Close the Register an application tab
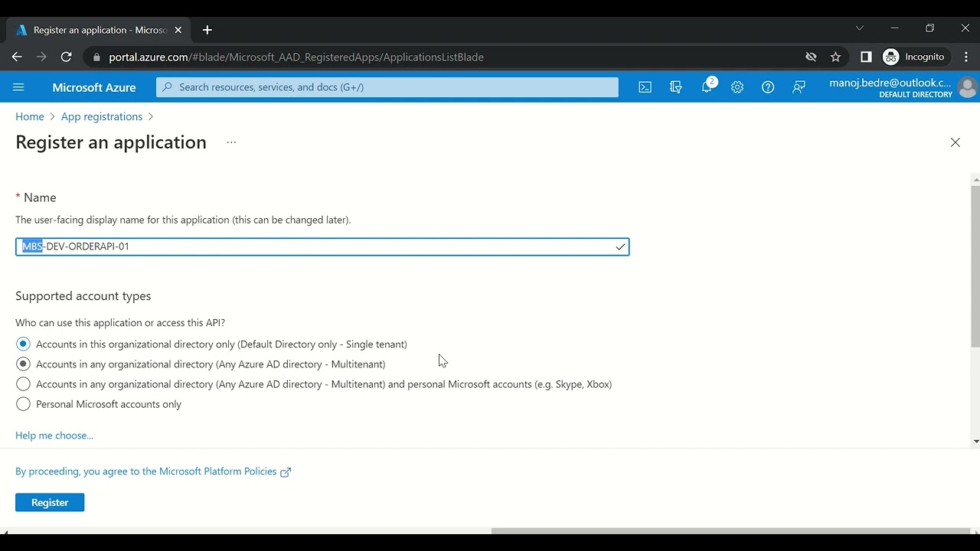 point(178,30)
